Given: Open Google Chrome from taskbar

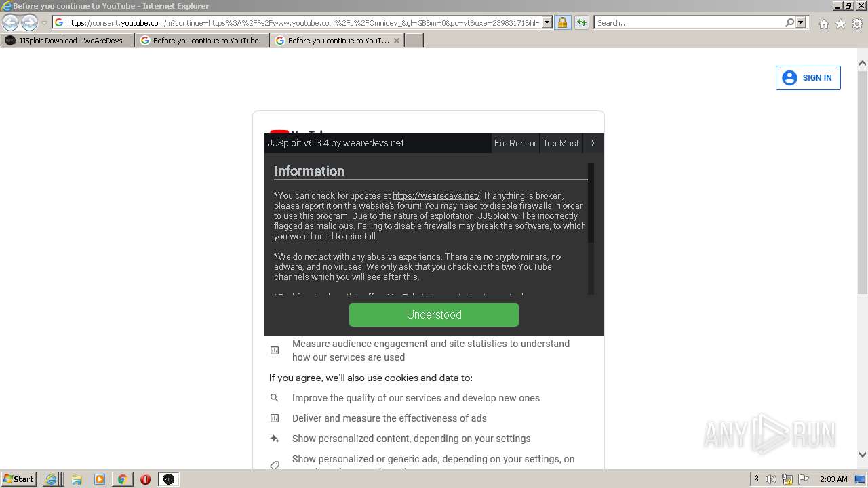Looking at the screenshot, I should point(123,479).
